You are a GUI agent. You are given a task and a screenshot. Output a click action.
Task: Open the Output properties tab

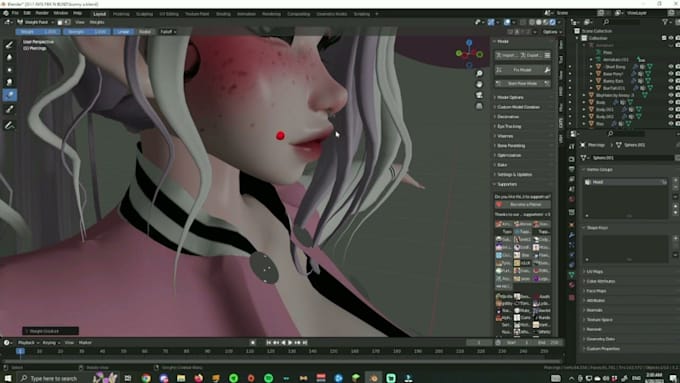pyautogui.click(x=572, y=169)
